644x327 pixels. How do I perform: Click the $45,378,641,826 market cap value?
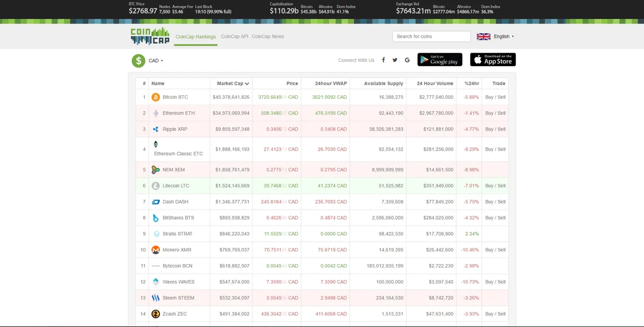pyautogui.click(x=231, y=97)
